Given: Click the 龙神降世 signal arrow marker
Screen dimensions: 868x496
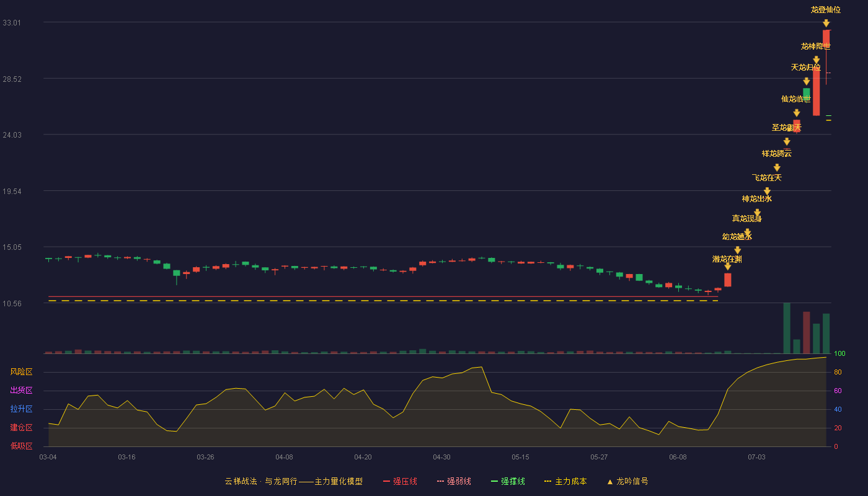Looking at the screenshot, I should (x=816, y=60).
